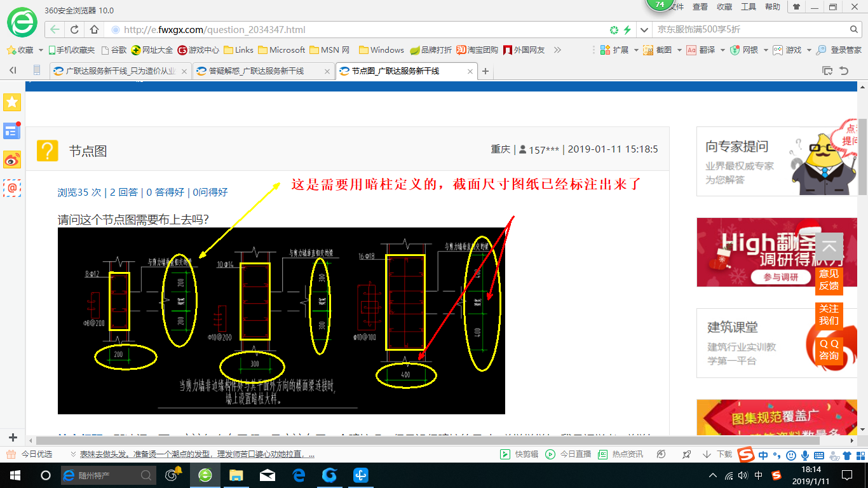Open the 翻译 dropdown arrow
The height and width of the screenshot is (488, 868).
[722, 50]
